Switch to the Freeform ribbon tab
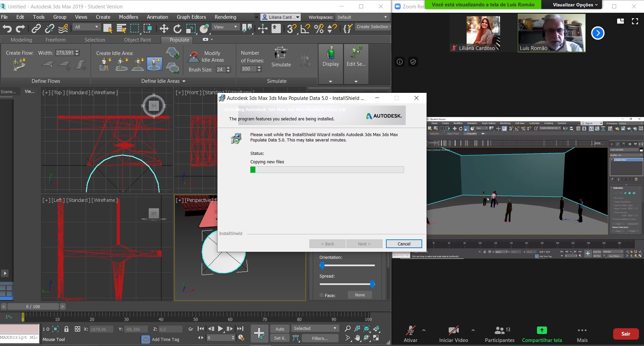 pyautogui.click(x=56, y=40)
